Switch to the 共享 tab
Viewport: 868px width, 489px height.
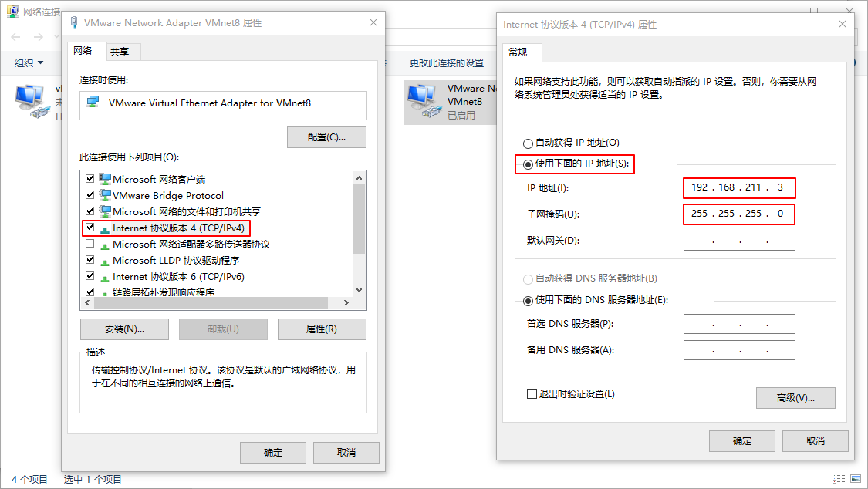click(120, 52)
